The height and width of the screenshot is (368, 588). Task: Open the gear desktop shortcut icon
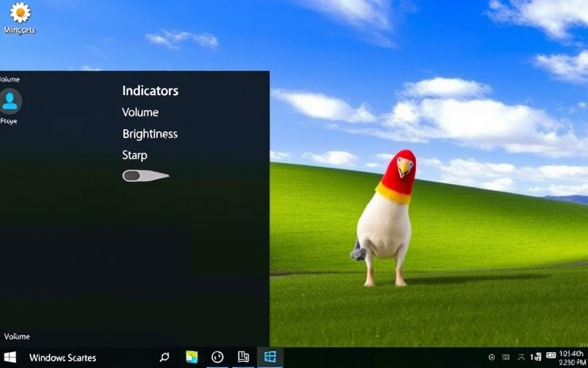click(x=20, y=13)
